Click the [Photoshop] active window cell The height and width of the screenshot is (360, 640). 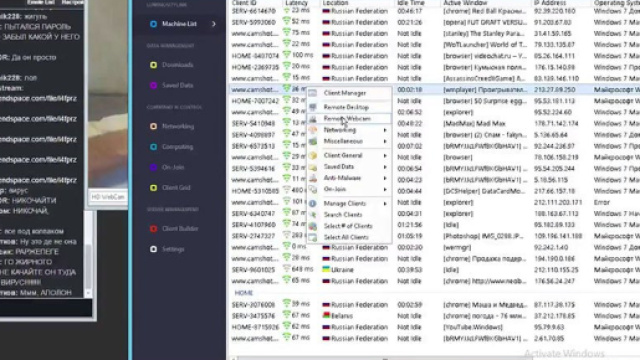click(484, 236)
